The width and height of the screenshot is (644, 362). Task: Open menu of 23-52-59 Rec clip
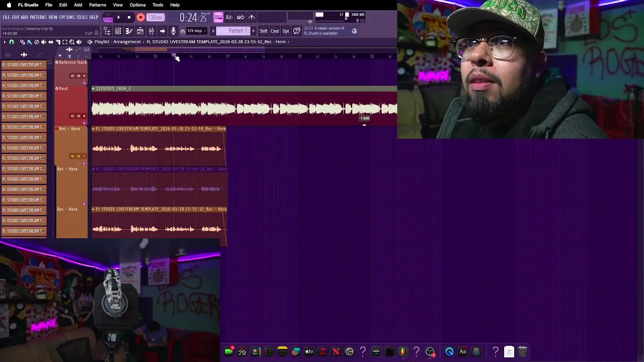[x=93, y=129]
